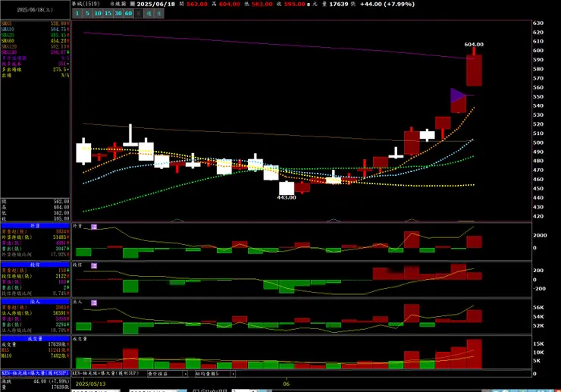Click the high price 604.00 in the header
Viewport: 561px width, 392px height.
(x=230, y=4)
